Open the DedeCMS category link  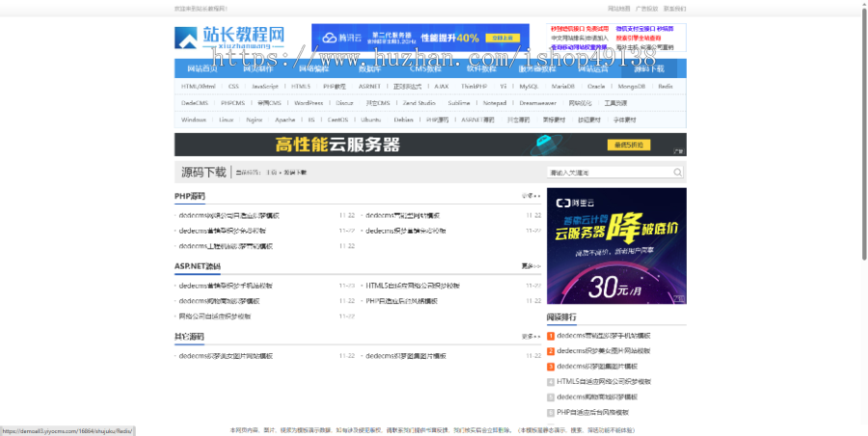coord(195,103)
